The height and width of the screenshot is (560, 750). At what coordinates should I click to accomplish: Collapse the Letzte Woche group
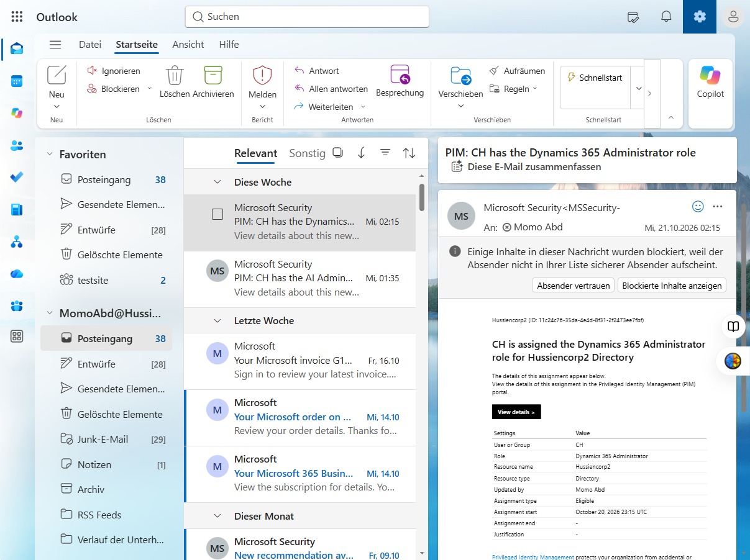point(217,320)
